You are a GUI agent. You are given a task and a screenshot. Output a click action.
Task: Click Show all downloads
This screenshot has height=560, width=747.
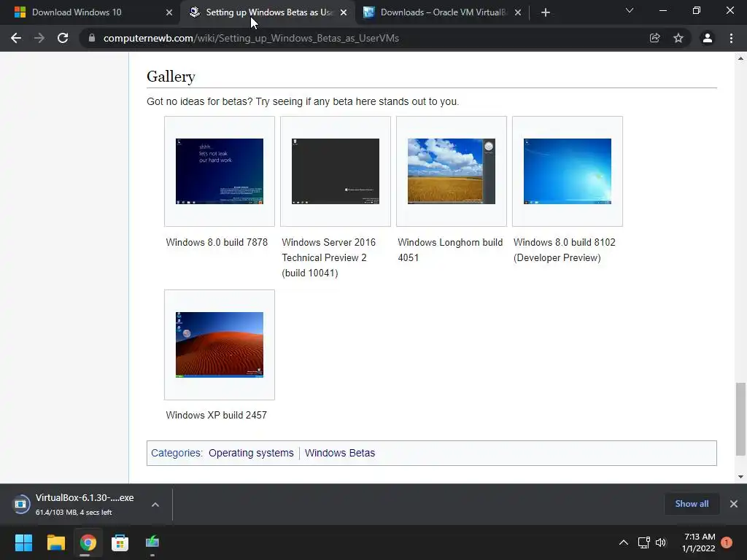[692, 504]
